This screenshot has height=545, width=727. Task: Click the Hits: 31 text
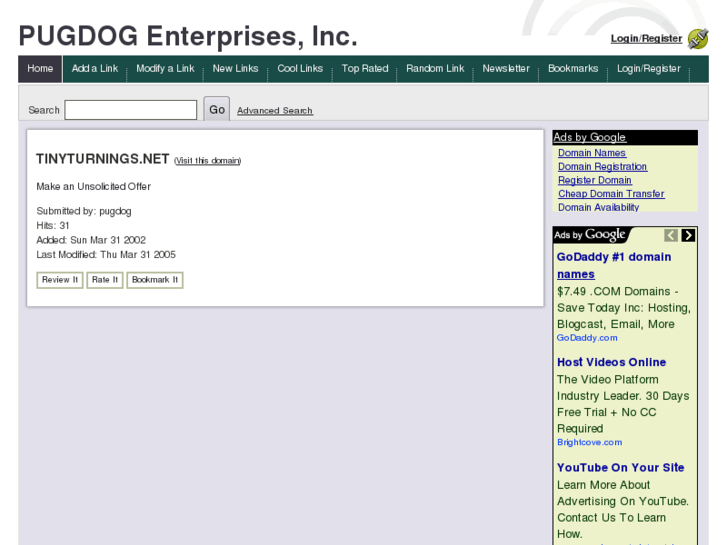click(53, 225)
